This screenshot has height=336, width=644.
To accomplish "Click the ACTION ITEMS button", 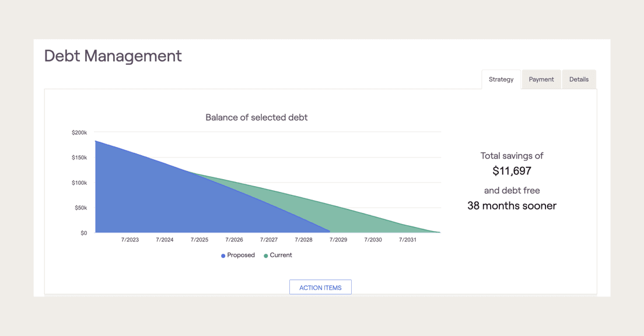I will [320, 286].
